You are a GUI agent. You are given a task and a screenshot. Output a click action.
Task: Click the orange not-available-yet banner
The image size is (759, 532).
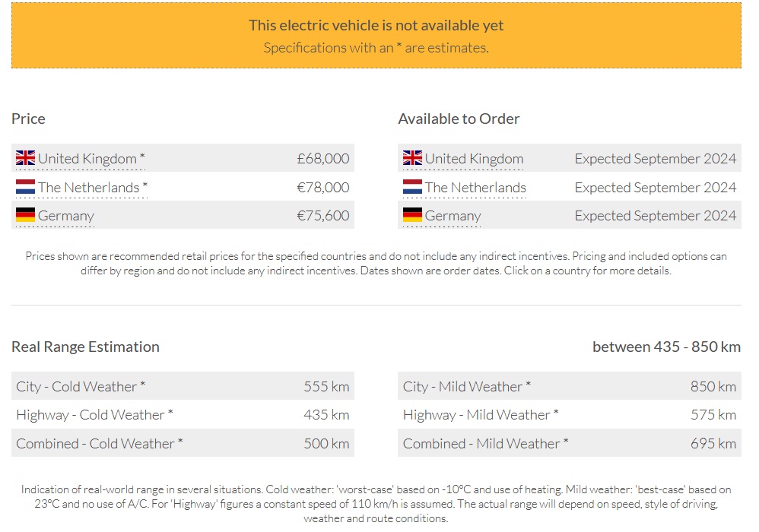pos(376,35)
